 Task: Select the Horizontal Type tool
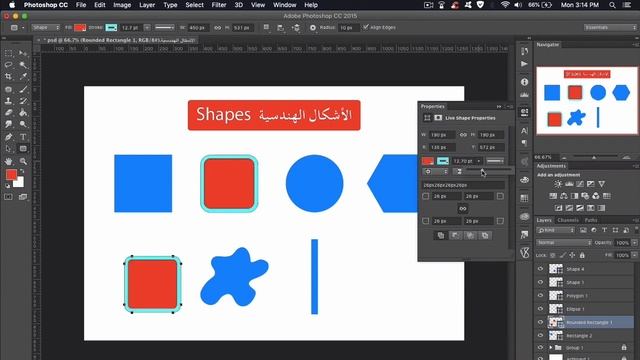point(23,137)
